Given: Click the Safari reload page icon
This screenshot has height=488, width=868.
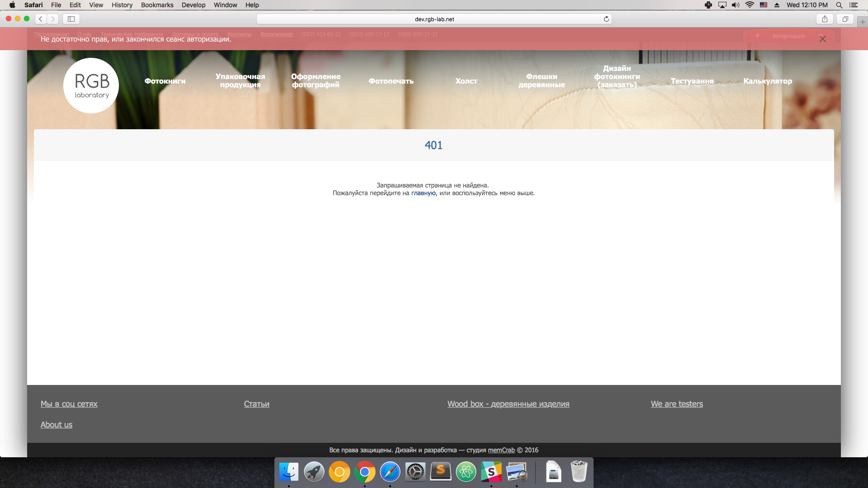Looking at the screenshot, I should (x=606, y=19).
